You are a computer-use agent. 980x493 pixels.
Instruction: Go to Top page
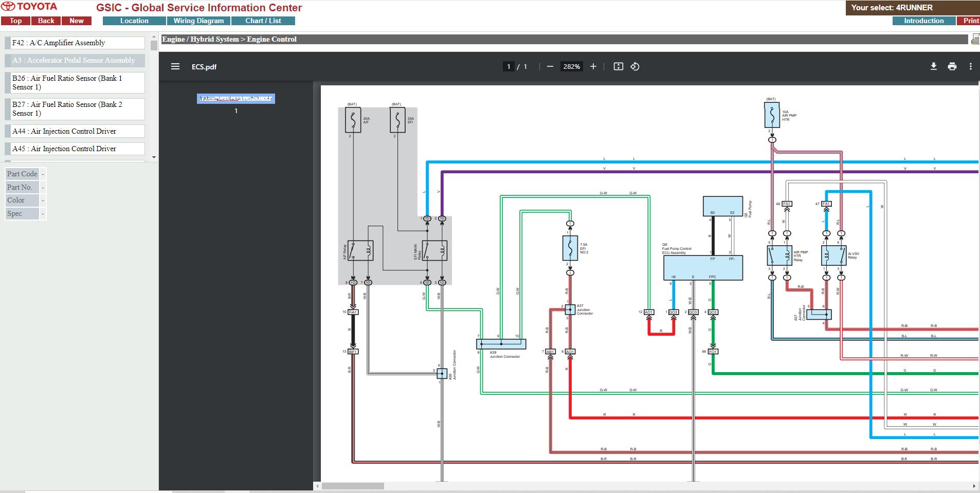15,21
